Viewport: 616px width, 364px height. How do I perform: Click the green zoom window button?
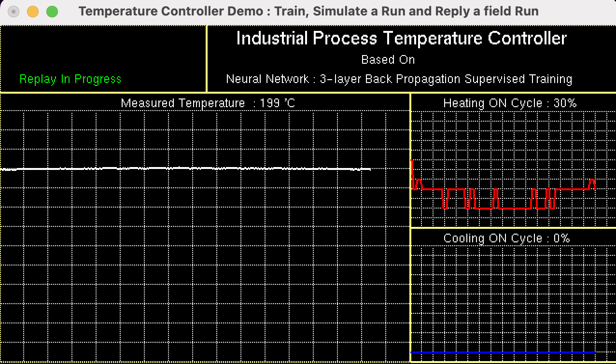click(x=52, y=12)
